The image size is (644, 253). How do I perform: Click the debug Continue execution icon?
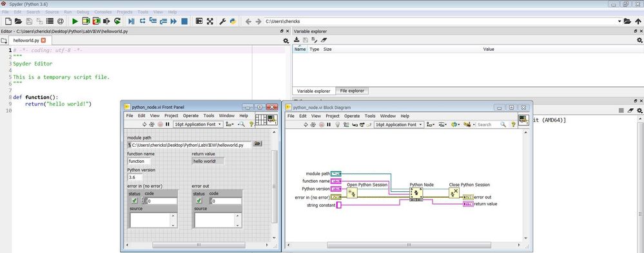coord(174,21)
